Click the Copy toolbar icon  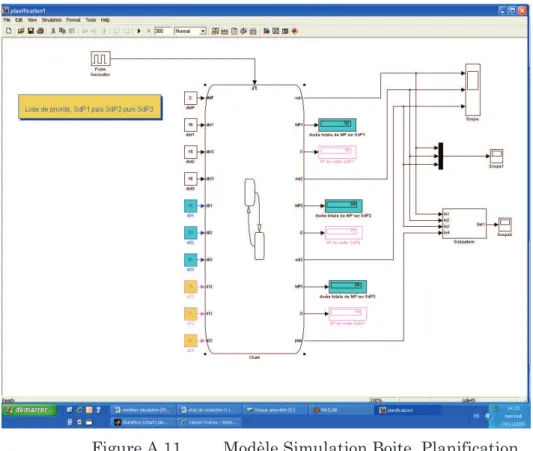pos(62,31)
